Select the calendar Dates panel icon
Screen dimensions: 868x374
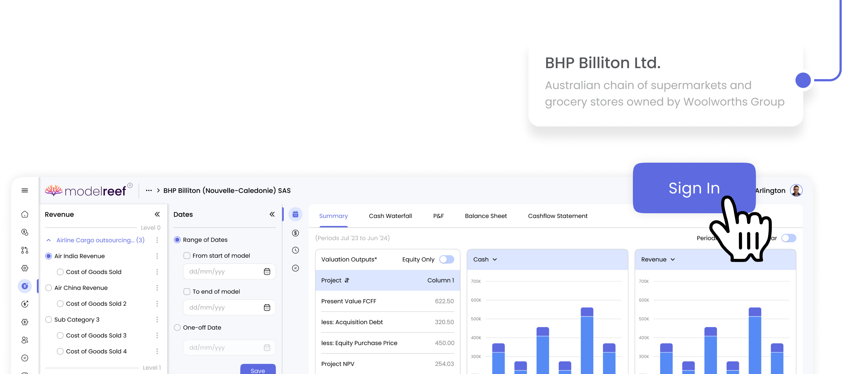point(296,215)
